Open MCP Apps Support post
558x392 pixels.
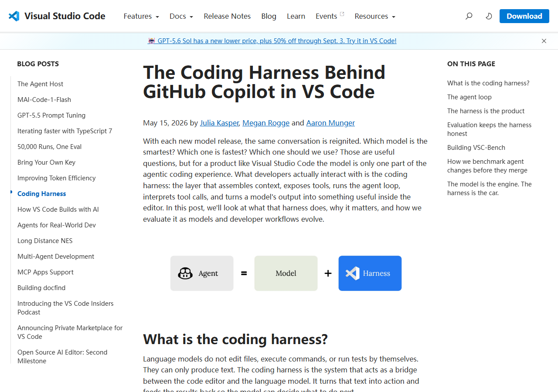tap(45, 272)
